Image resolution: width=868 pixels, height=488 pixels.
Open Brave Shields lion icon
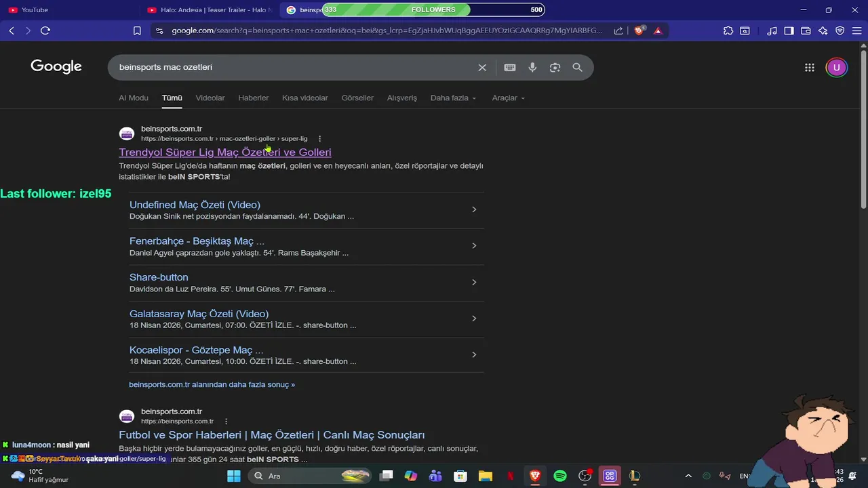coord(639,30)
